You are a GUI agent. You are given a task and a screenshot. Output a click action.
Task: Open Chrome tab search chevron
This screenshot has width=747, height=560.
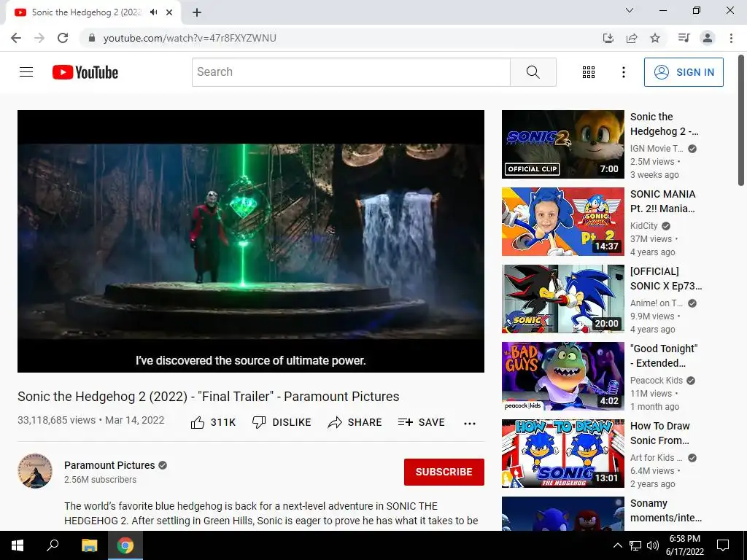coord(630,10)
